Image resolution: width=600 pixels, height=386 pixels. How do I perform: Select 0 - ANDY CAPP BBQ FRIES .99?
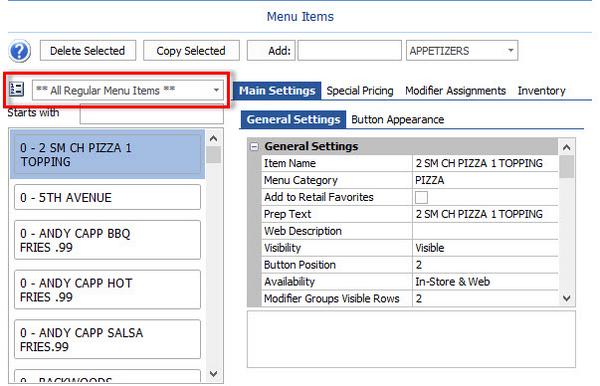tap(108, 240)
